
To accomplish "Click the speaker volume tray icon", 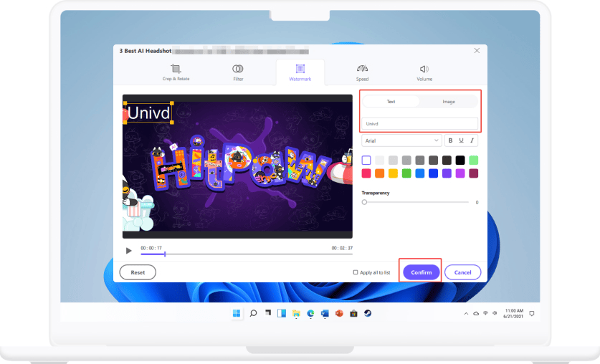I will [x=495, y=313].
